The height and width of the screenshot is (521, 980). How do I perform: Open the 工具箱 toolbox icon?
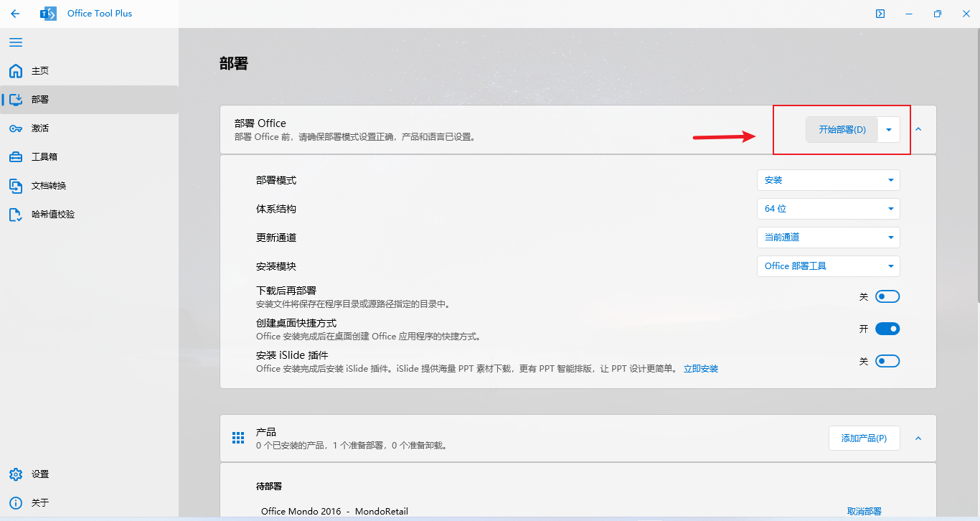[x=16, y=157]
